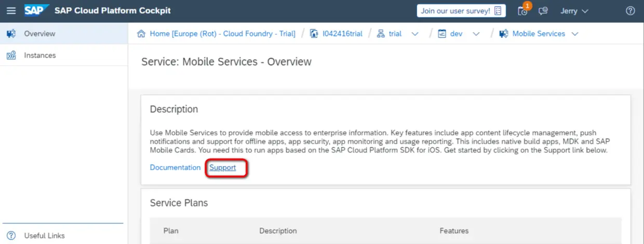Click the Useful Links help icon
The height and width of the screenshot is (244, 644).
coord(11,236)
